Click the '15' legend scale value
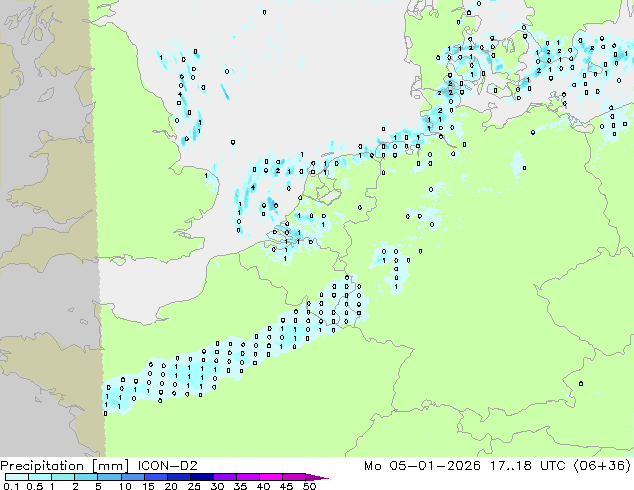634x490 pixels. coord(148,486)
